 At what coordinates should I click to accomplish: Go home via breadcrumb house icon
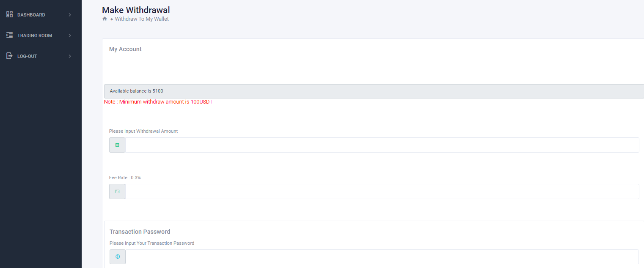105,19
